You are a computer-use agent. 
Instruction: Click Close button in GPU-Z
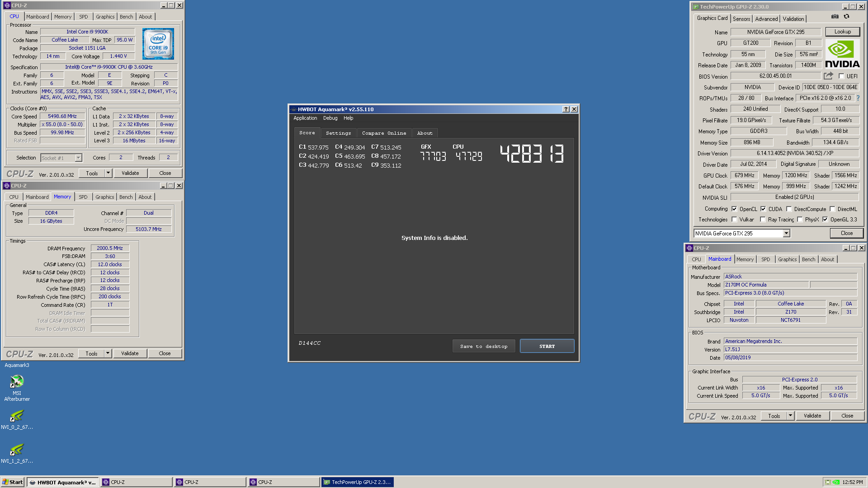click(x=847, y=233)
